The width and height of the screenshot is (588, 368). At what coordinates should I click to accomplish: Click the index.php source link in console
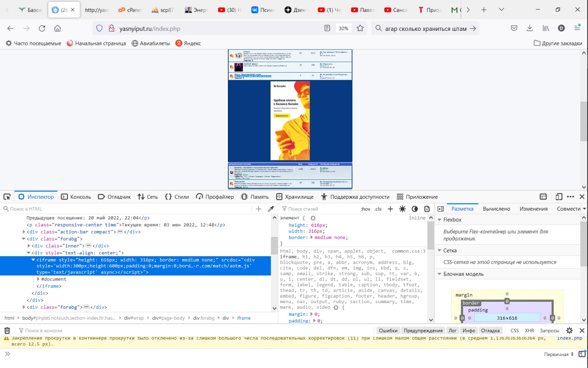click(x=570, y=338)
